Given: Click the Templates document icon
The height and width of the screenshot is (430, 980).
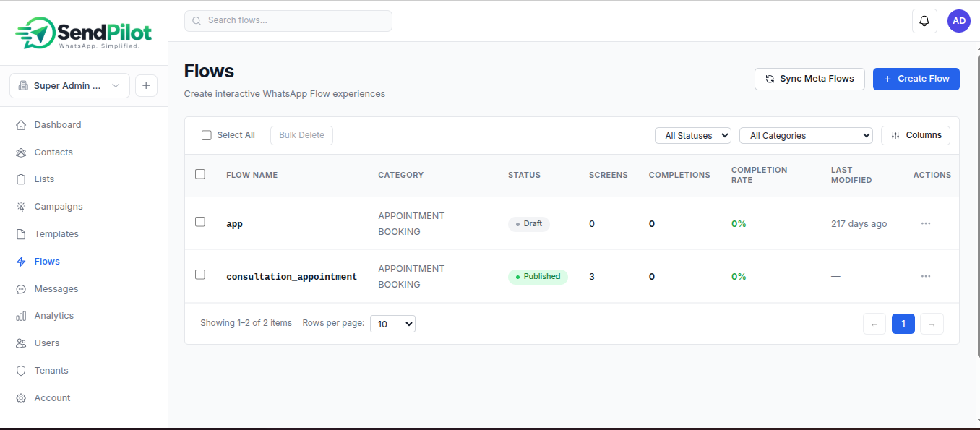Looking at the screenshot, I should click(21, 234).
